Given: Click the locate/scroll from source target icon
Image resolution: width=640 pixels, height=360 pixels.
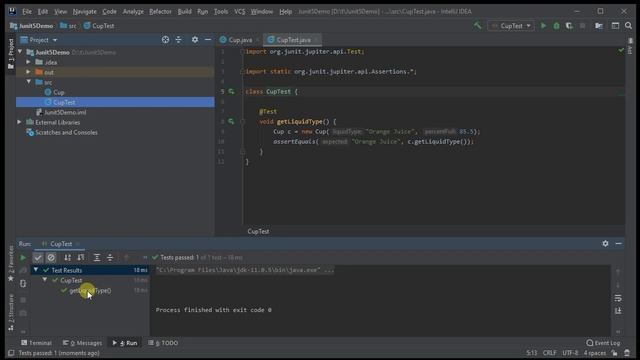Looking at the screenshot, I should click(x=165, y=40).
